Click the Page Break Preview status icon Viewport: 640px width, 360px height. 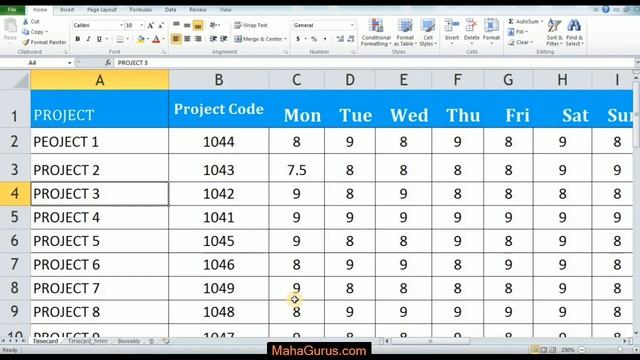point(553,350)
